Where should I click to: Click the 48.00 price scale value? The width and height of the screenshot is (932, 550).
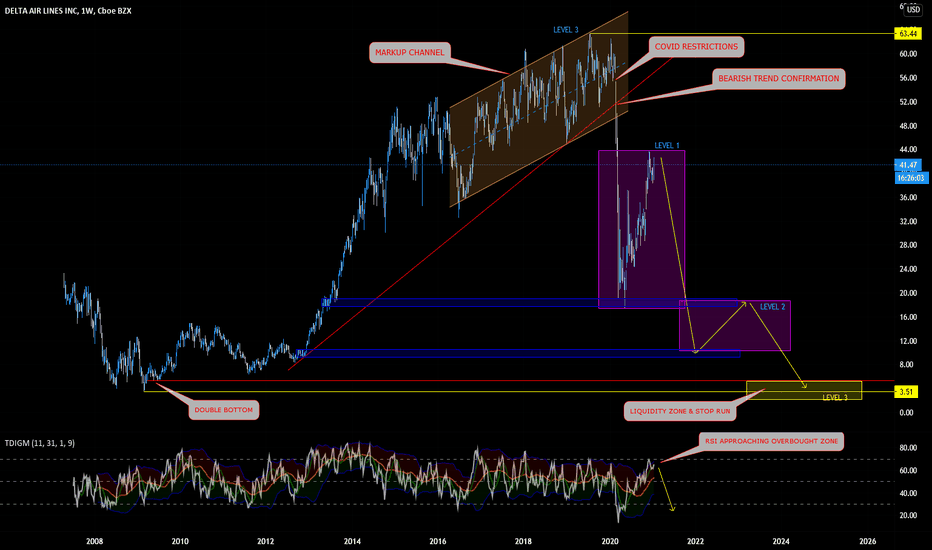click(x=908, y=126)
